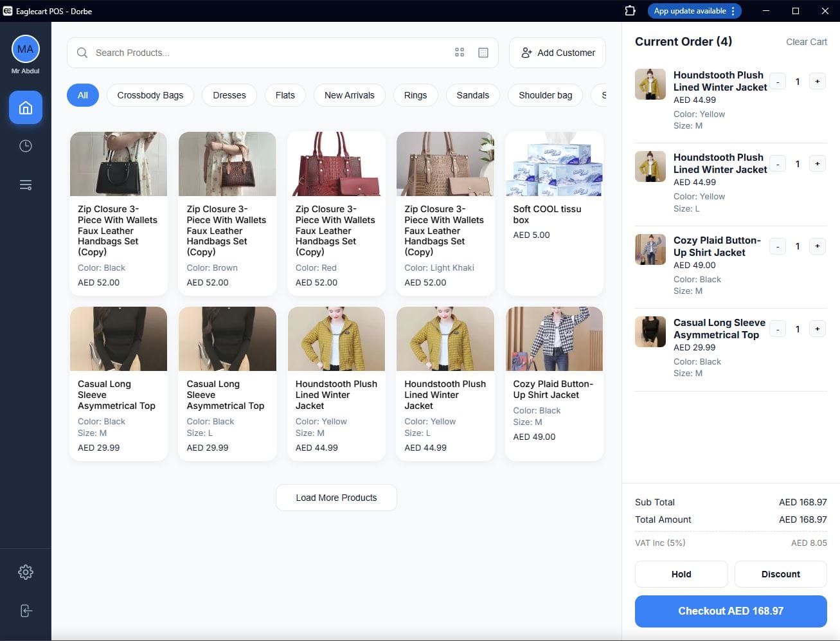
Task: Select the Sandals category
Action: click(473, 95)
